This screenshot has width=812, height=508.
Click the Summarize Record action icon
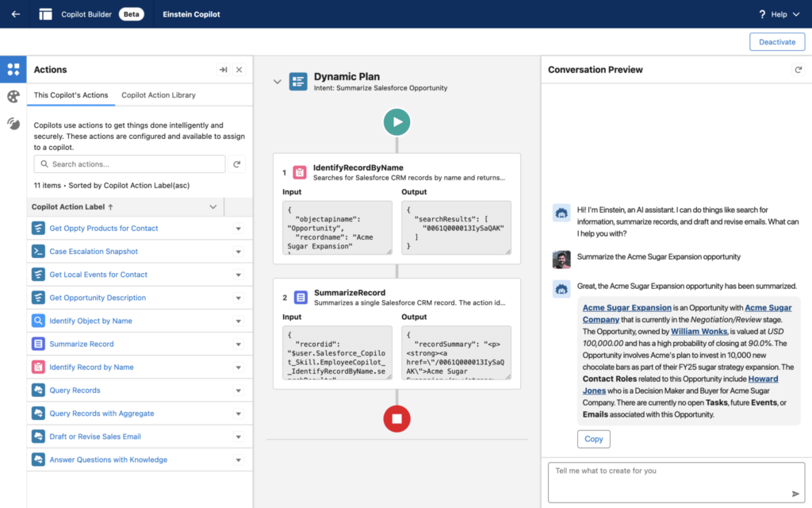[38, 344]
